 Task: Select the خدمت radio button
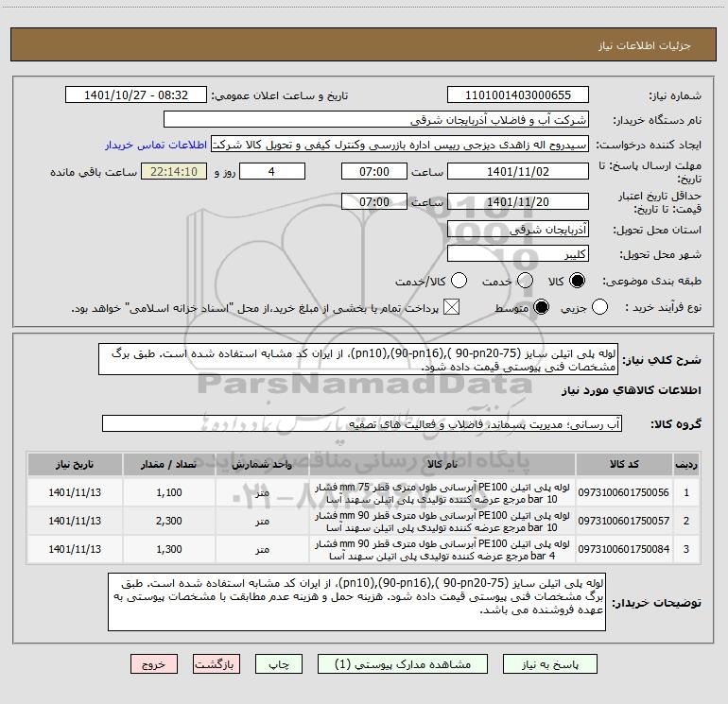pos(525,281)
